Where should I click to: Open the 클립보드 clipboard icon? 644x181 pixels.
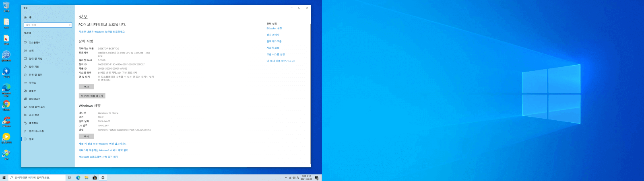click(25, 123)
